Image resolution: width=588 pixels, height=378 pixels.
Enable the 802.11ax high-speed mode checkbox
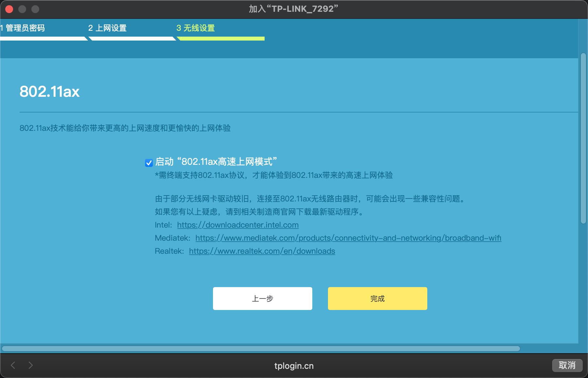149,163
